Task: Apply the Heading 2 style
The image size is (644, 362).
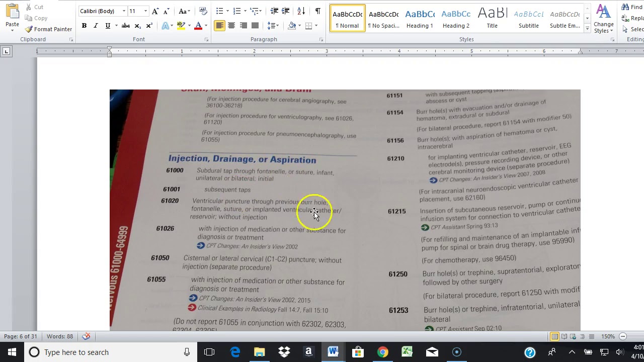Action: [456, 19]
